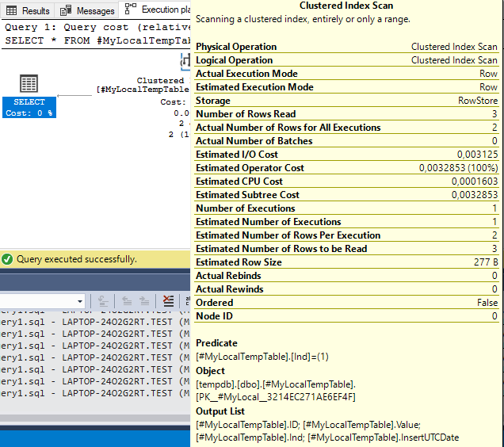Click the 'SELECT * FROM #MyLocalTempTa' query text

pos(97,40)
